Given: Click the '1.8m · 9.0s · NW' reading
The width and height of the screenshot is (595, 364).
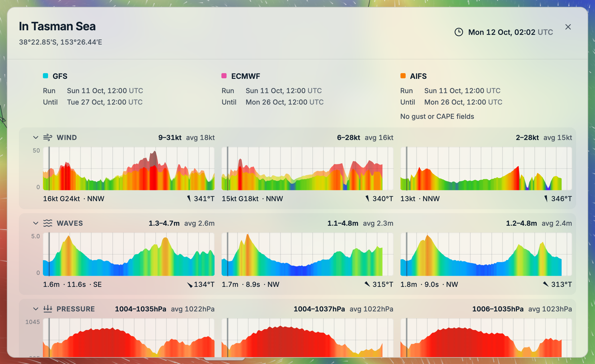Looking at the screenshot, I should click(x=429, y=284).
